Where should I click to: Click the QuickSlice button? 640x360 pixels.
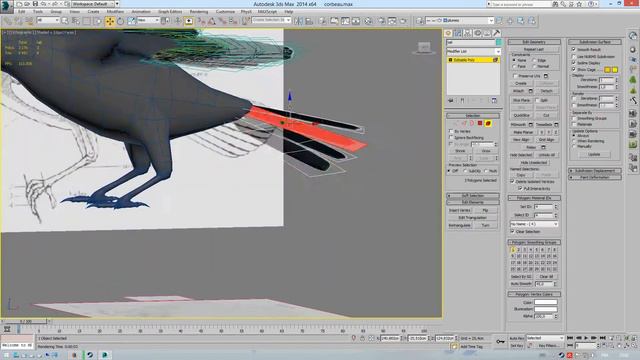coord(521,116)
